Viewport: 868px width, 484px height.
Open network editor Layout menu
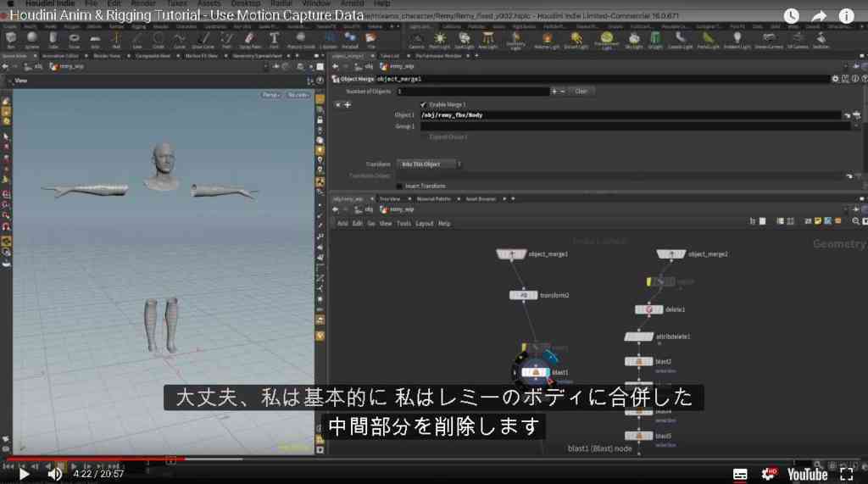coord(425,224)
